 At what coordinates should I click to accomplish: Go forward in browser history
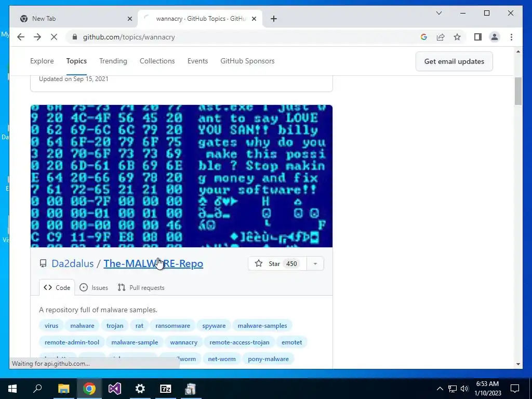pyautogui.click(x=37, y=37)
